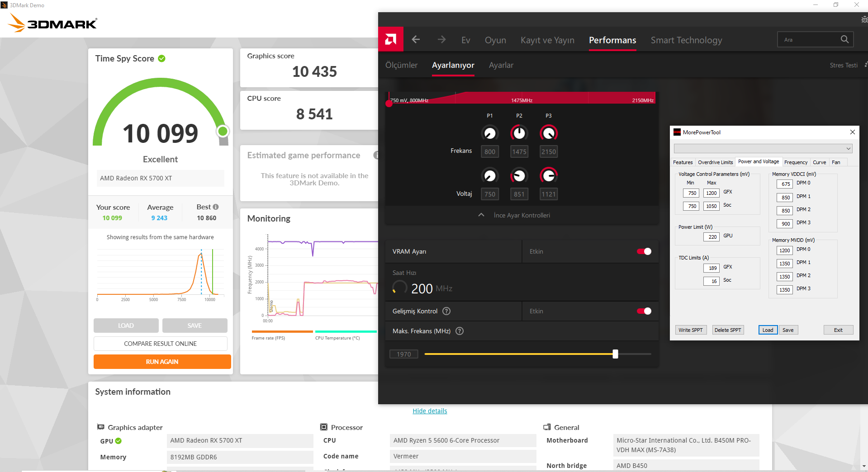Go to the Ev tab

tap(466, 40)
